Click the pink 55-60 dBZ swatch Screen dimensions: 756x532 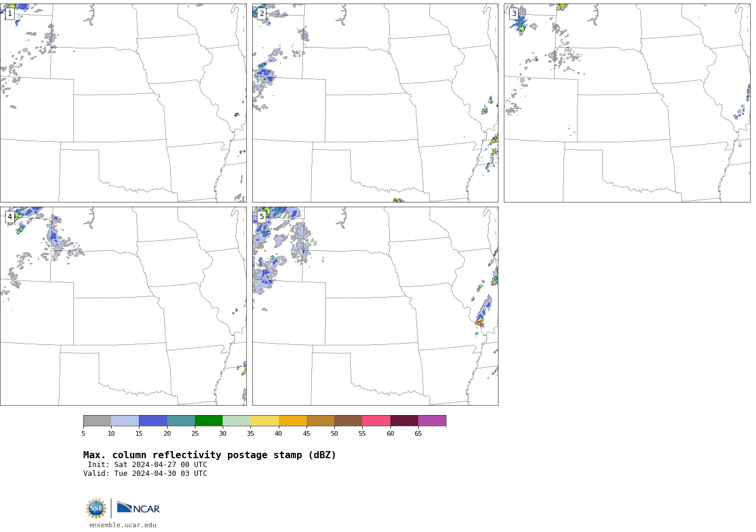[376, 420]
